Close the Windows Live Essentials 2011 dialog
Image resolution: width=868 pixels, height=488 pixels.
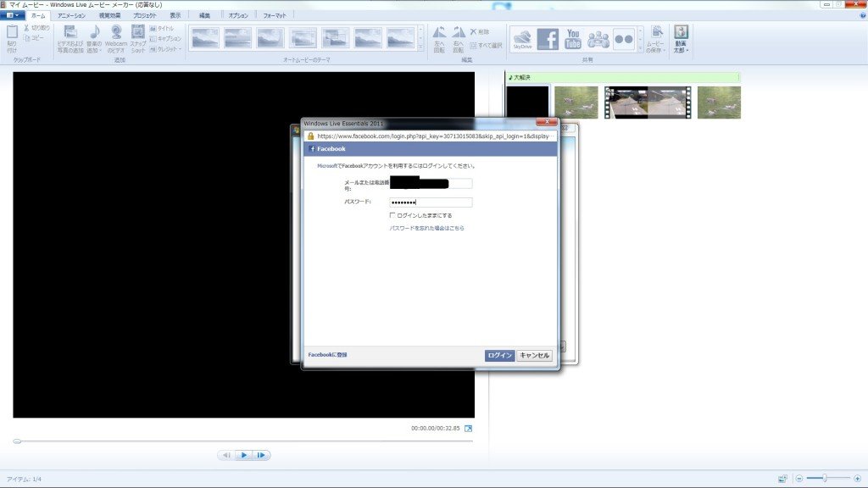[547, 122]
